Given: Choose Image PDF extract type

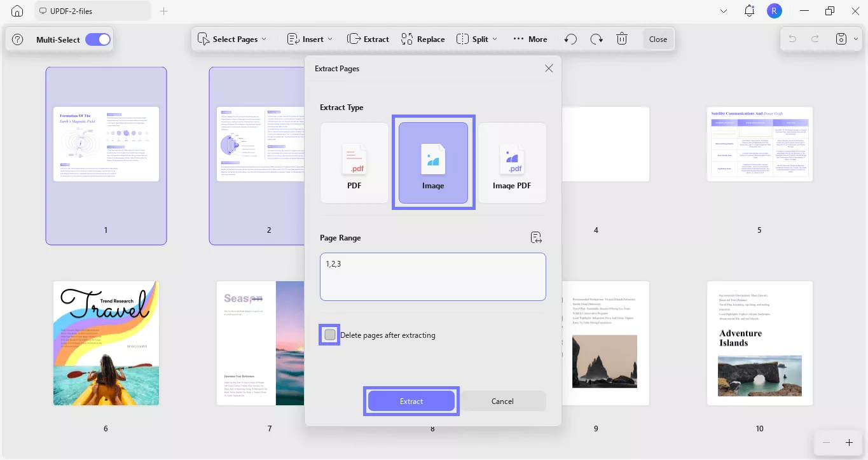Looking at the screenshot, I should tap(512, 163).
